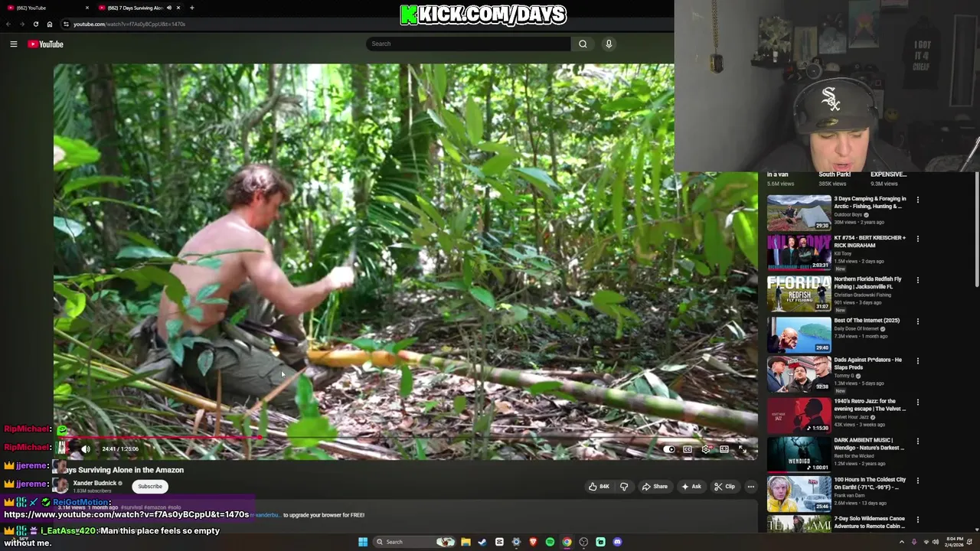
Task: Switch to theater mode view
Action: [724, 449]
